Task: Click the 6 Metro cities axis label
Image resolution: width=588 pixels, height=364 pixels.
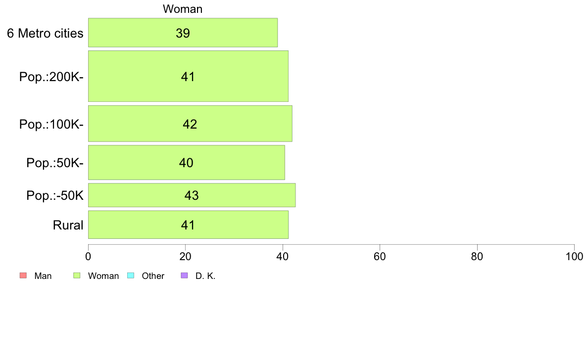Action: point(45,33)
